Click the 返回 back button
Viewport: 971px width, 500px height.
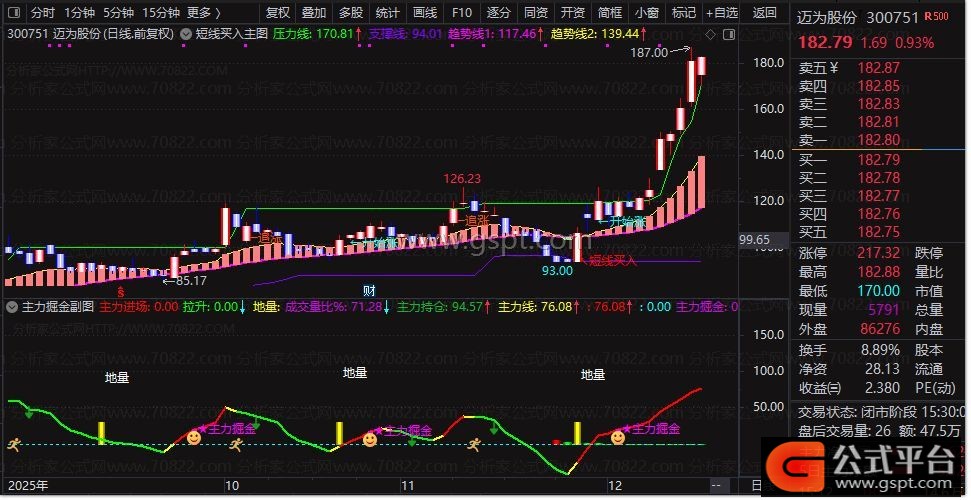(x=764, y=13)
